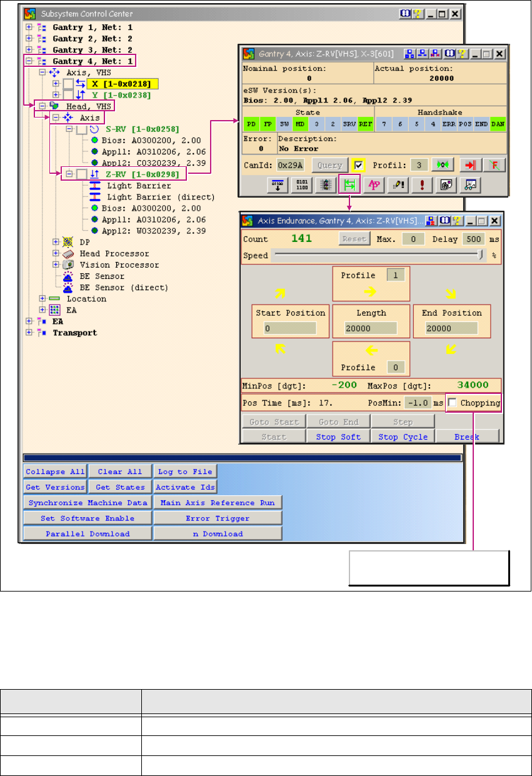Check the box beside Z-RV [1-0x0298]
This screenshot has height=776, width=532.
point(81,174)
